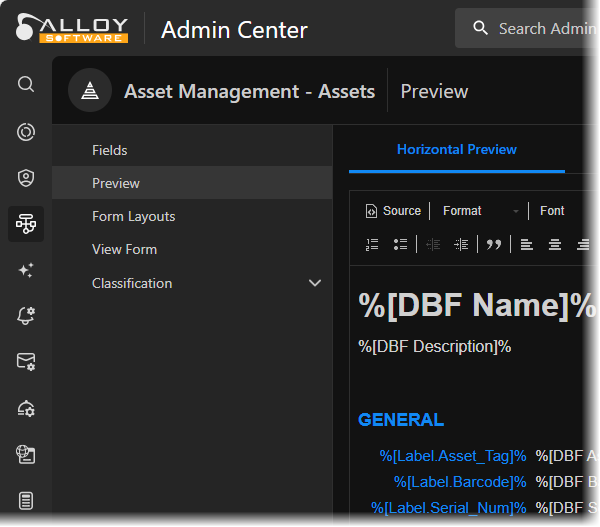Open the Font dropdown
This screenshot has width=600, height=527.
click(x=553, y=211)
